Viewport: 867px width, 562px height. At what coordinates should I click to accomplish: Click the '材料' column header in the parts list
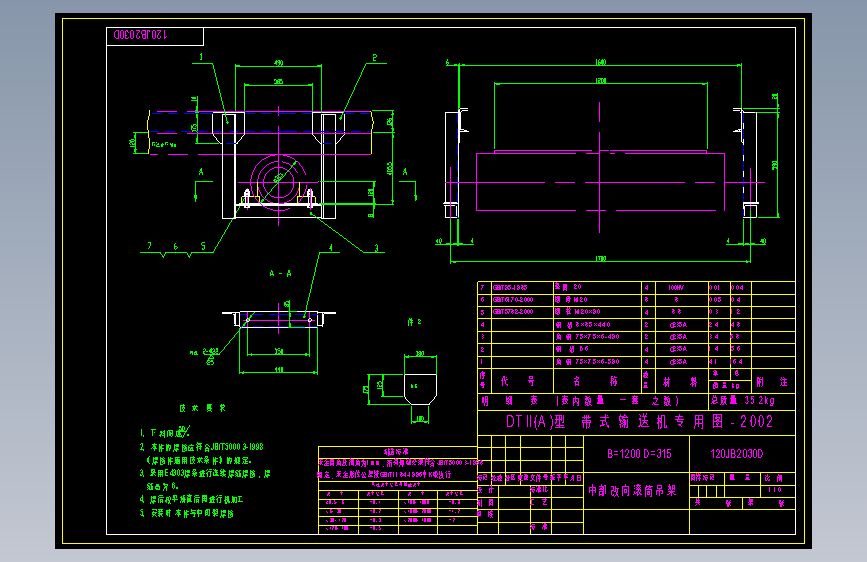coord(681,382)
